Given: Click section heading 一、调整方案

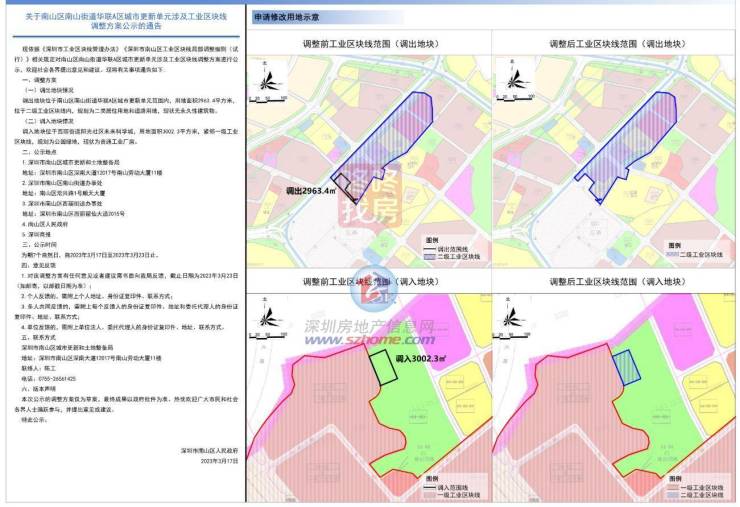Looking at the screenshot, I should [39, 79].
